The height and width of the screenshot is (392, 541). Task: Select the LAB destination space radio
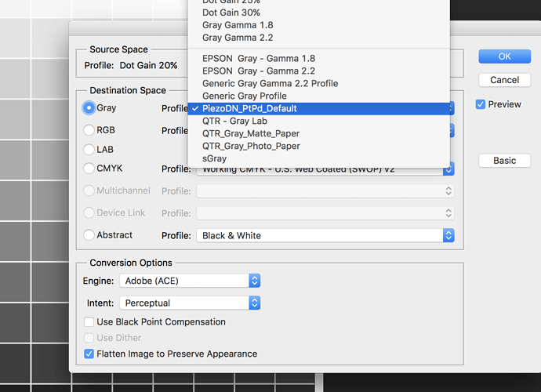tap(89, 149)
